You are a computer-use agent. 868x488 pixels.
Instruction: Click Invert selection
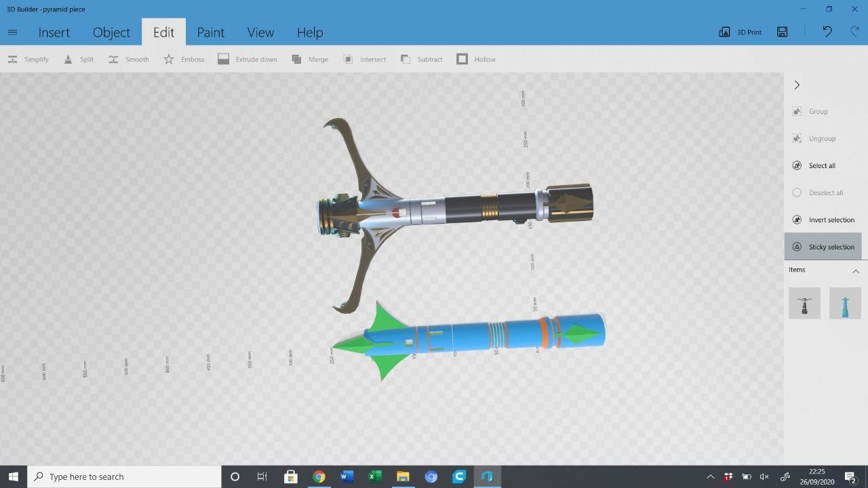(x=823, y=220)
